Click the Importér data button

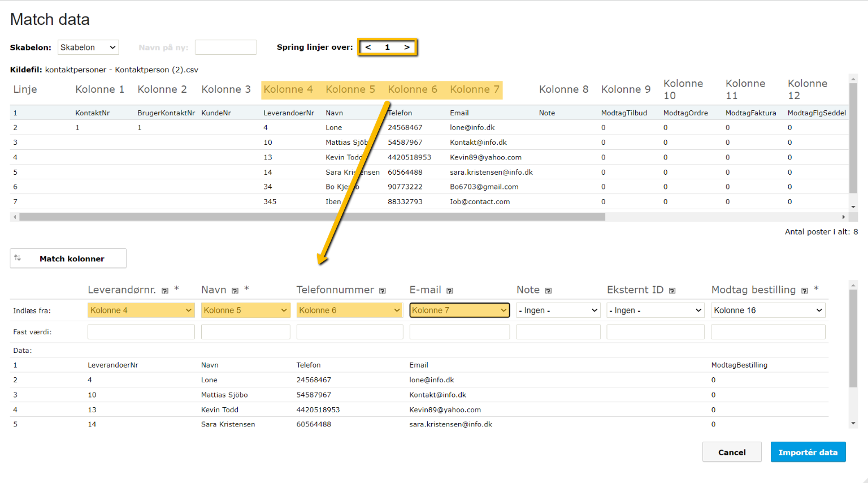tap(808, 452)
